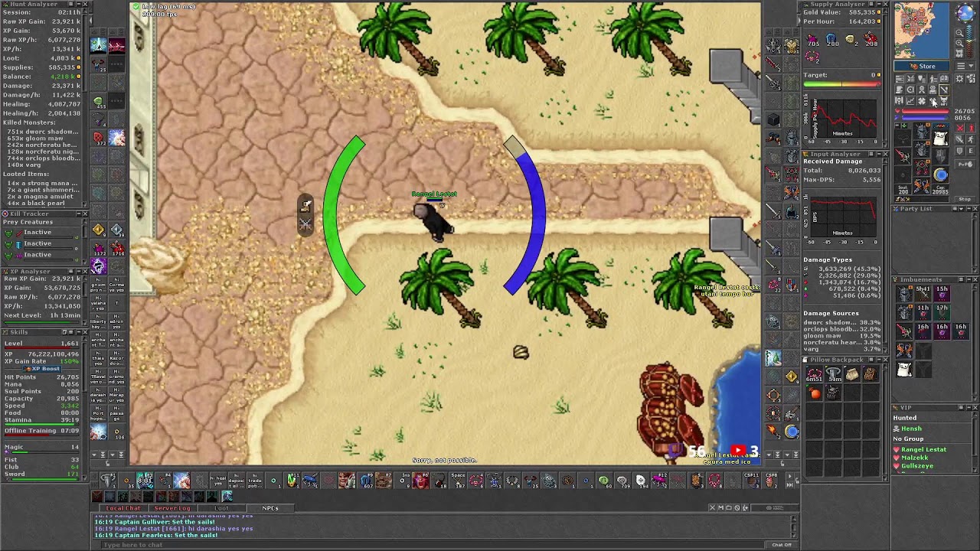Select the red standing-figure stand mode
The width and height of the screenshot is (980, 551).
[971, 128]
